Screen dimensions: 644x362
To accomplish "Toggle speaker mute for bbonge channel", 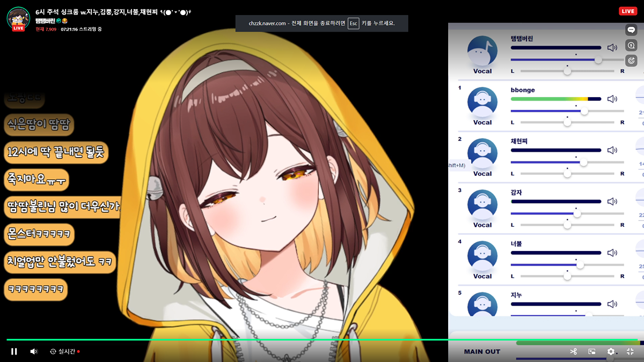I will click(x=612, y=99).
